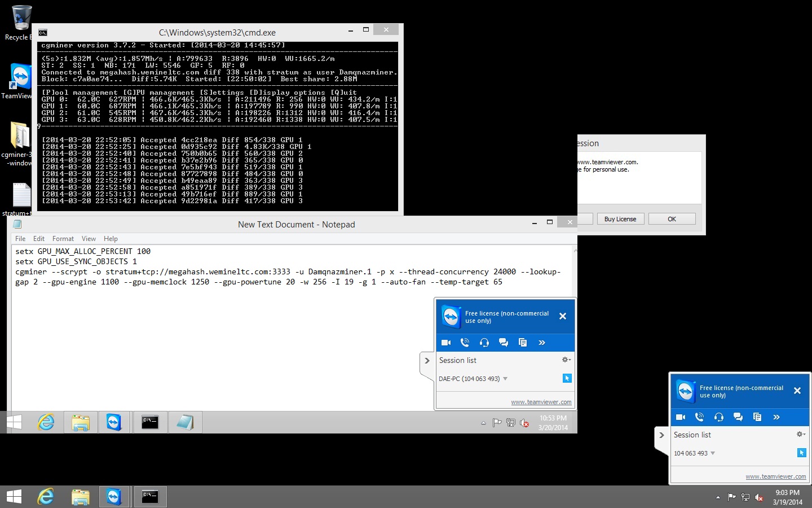This screenshot has width=812, height=508.
Task: Click the Recycle Bin desktop icon
Action: click(x=20, y=23)
